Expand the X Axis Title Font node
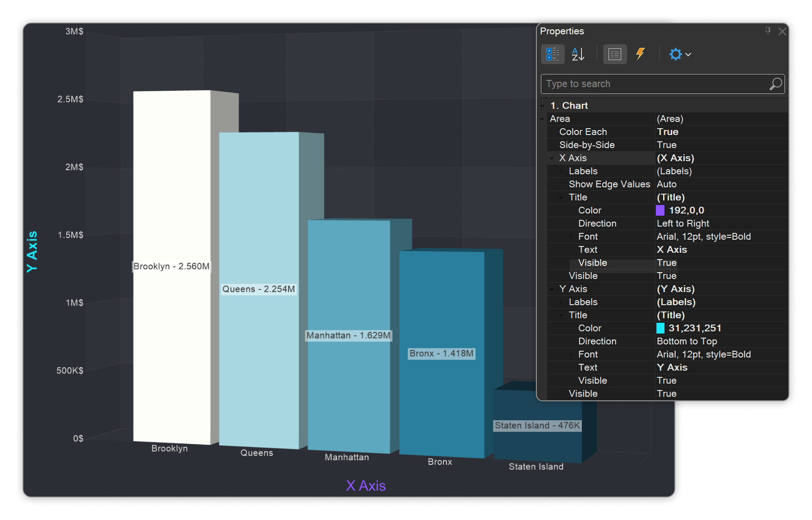Image resolution: width=812 pixels, height=520 pixels. point(571,237)
